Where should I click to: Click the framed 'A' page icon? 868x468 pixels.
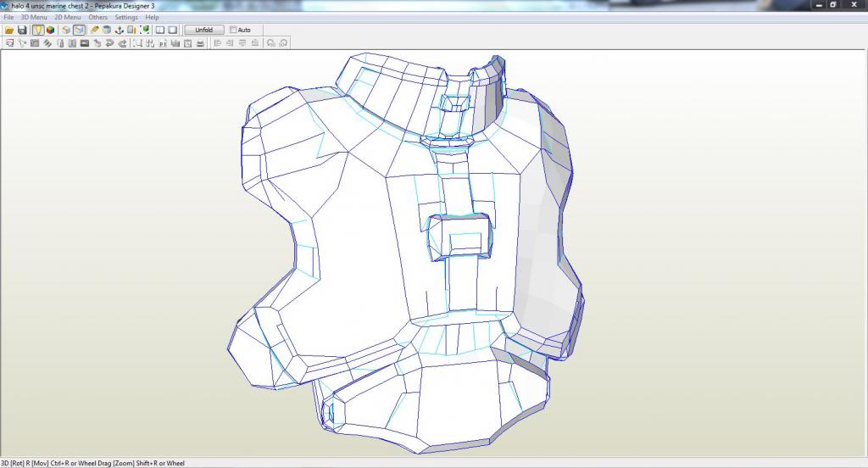click(187, 43)
